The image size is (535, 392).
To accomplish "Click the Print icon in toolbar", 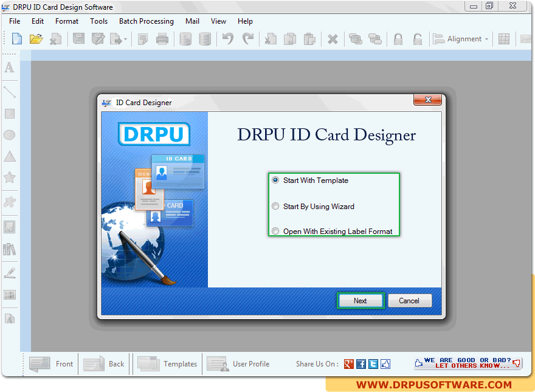I will (162, 40).
